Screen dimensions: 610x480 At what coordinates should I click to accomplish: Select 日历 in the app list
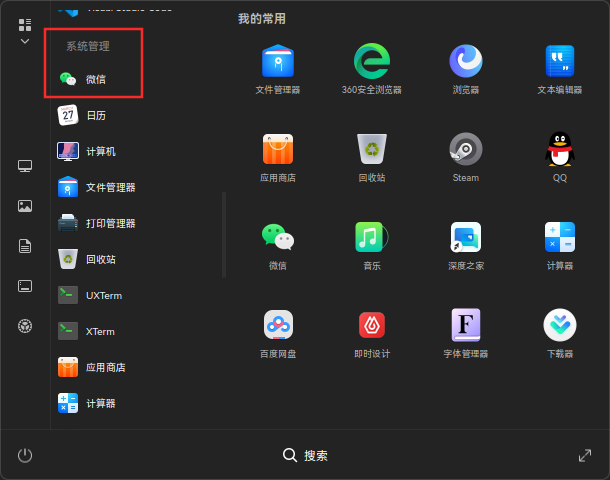82,115
